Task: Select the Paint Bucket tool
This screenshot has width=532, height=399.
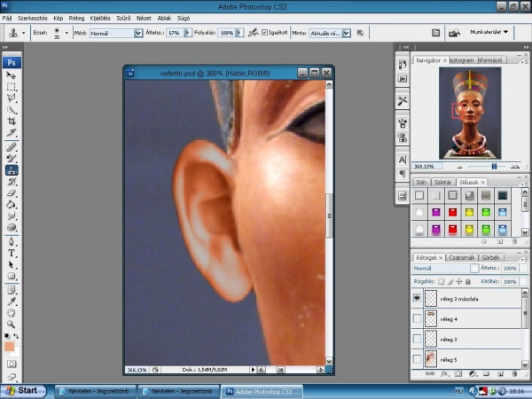Action: (12, 204)
